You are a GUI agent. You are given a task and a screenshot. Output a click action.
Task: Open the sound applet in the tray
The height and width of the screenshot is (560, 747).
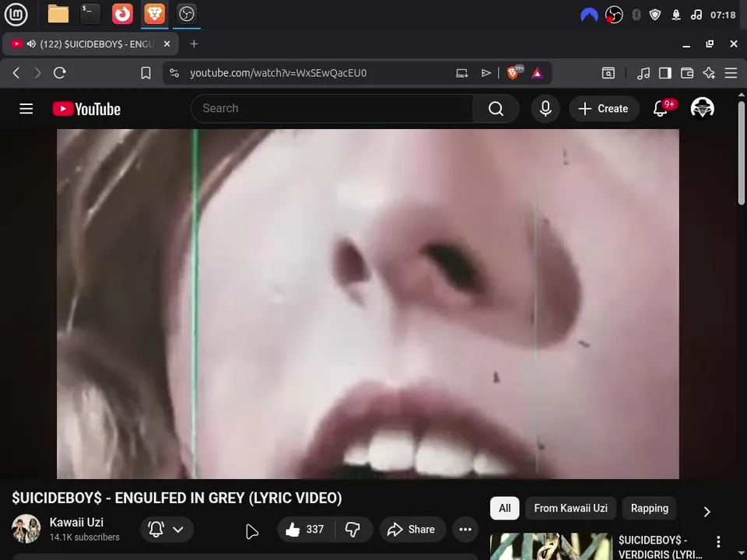tap(696, 15)
